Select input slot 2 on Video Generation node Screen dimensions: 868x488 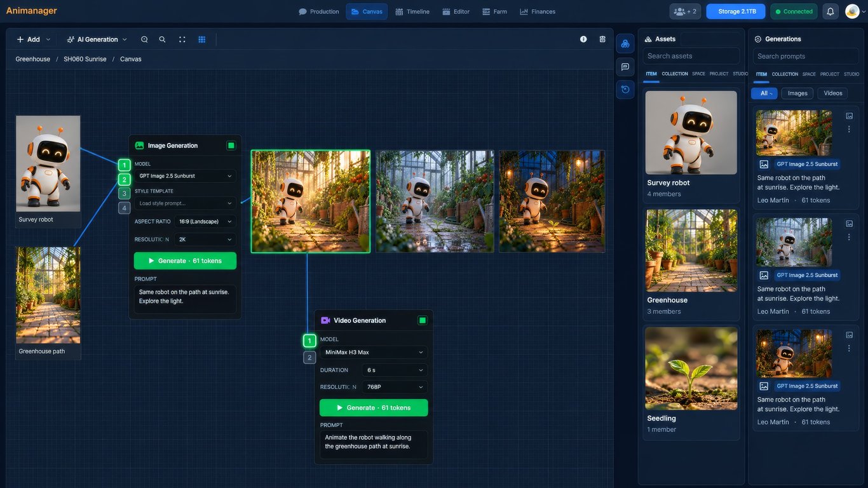(309, 357)
